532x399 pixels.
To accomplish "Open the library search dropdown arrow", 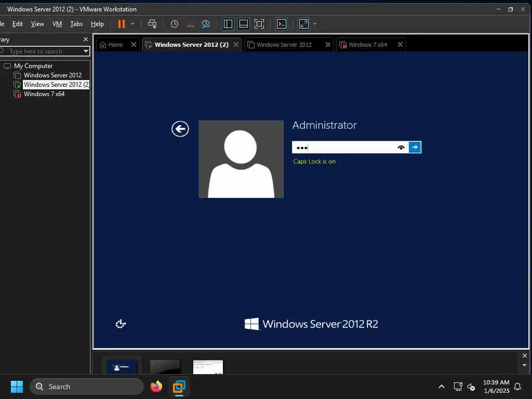I will tap(86, 51).
